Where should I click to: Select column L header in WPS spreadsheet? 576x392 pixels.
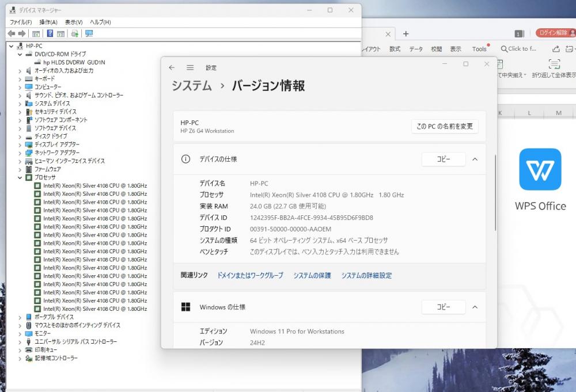tap(529, 113)
